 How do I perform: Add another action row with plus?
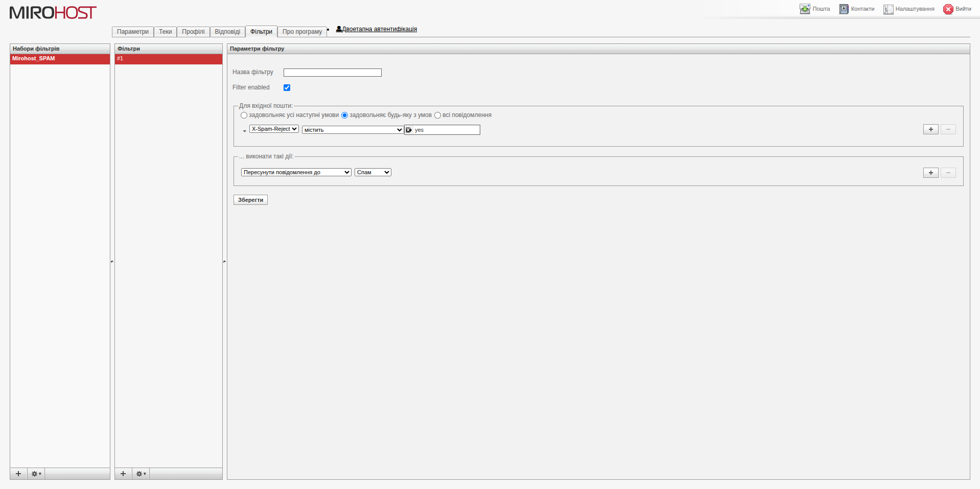click(931, 173)
